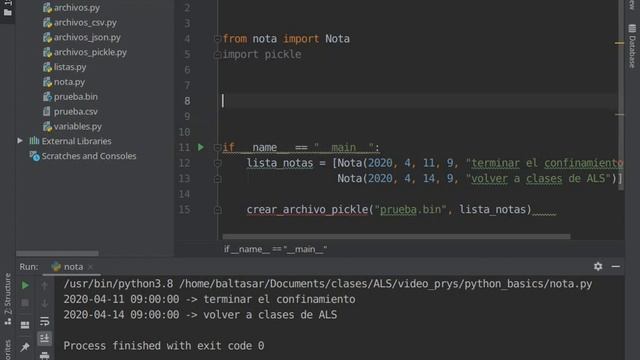
Task: Select prueba.bin in project tree
Action: (x=76, y=97)
